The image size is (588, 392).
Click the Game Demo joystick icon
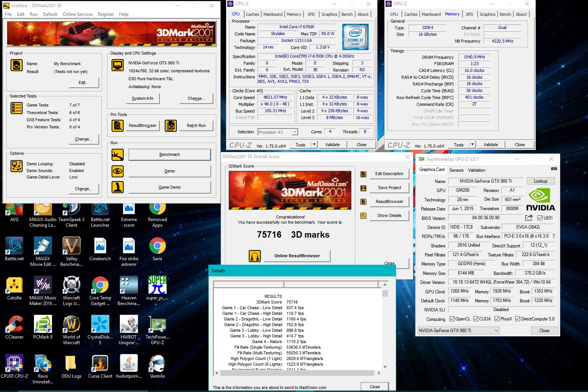(118, 187)
